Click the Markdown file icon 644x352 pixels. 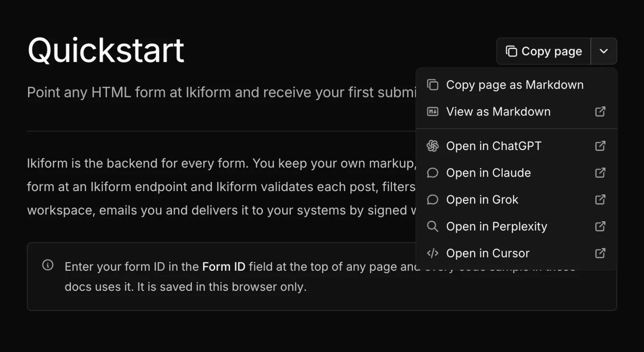pos(433,111)
